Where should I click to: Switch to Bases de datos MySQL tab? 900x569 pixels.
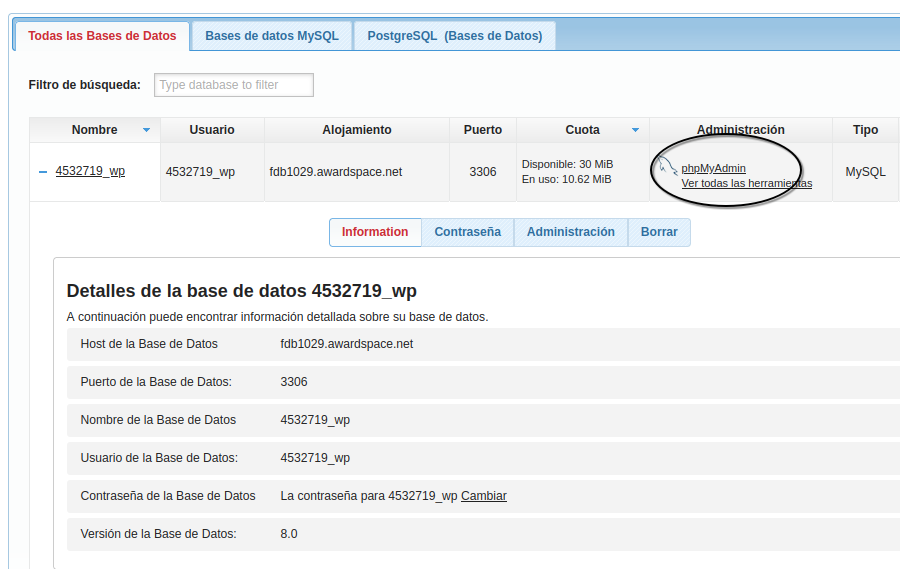[x=272, y=36]
